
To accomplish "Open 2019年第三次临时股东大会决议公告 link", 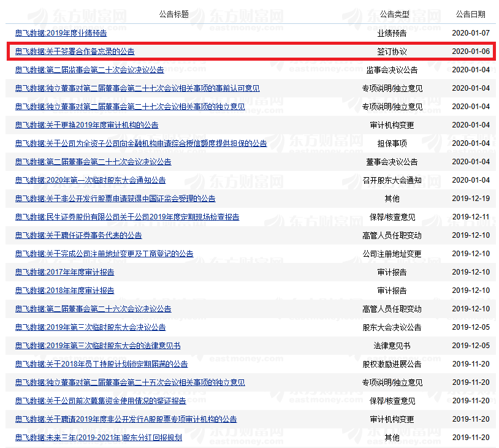I will tap(90, 327).
